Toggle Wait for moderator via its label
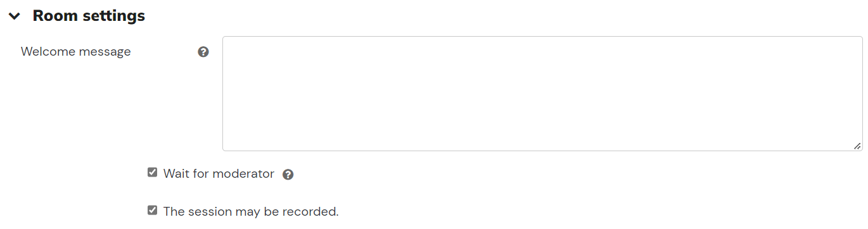868x229 pixels. coord(219,173)
